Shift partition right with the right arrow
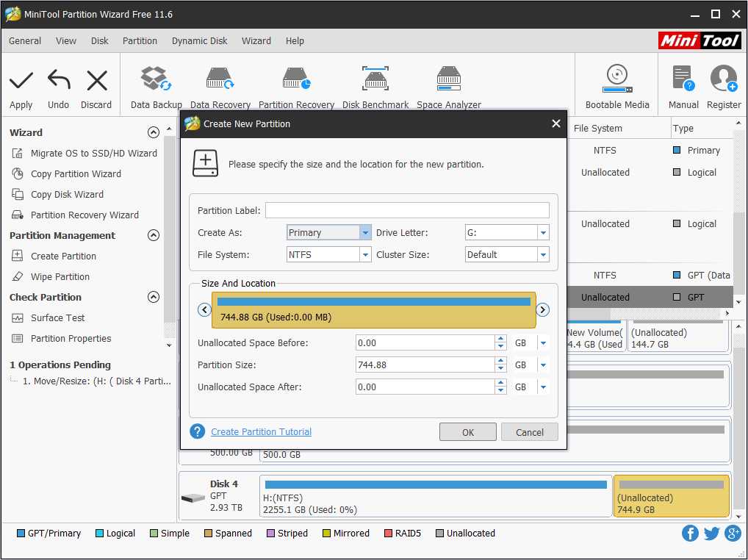748x560 pixels. (x=542, y=310)
